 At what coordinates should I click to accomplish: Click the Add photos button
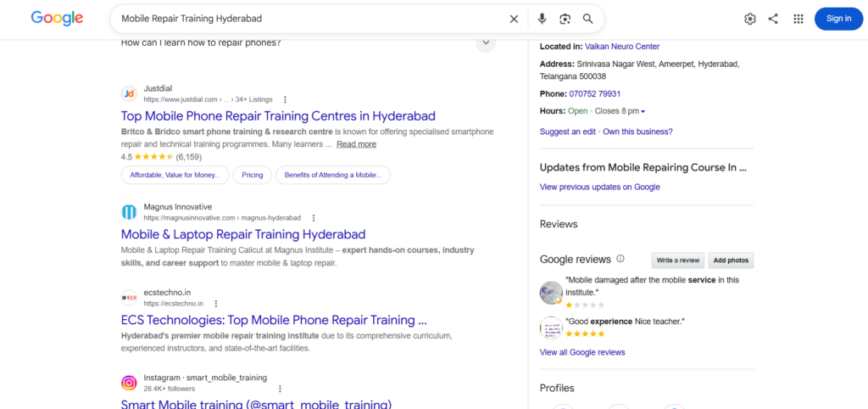click(731, 260)
